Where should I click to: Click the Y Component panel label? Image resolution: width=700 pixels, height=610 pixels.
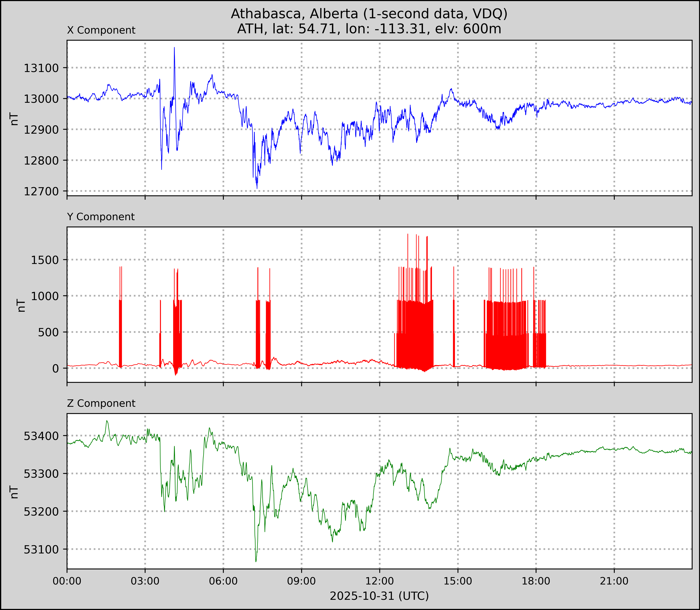coord(101,217)
